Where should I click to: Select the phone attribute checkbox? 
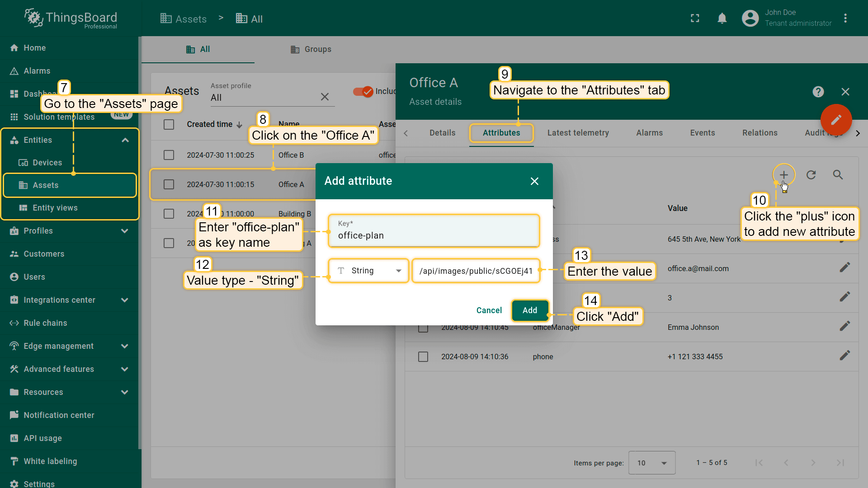[x=423, y=357]
